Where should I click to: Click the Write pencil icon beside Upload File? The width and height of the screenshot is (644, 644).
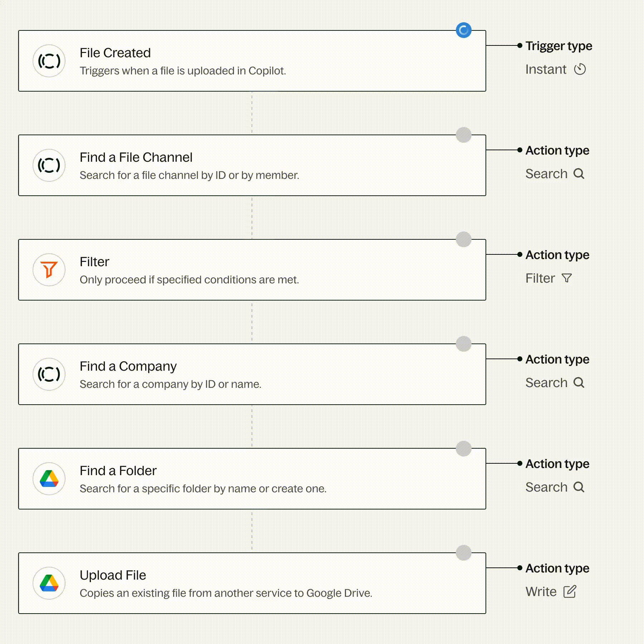[x=570, y=591]
